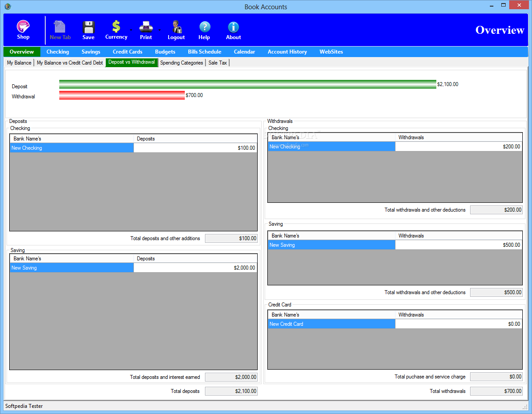Open the About info icon
This screenshot has height=414, width=532.
point(234,30)
